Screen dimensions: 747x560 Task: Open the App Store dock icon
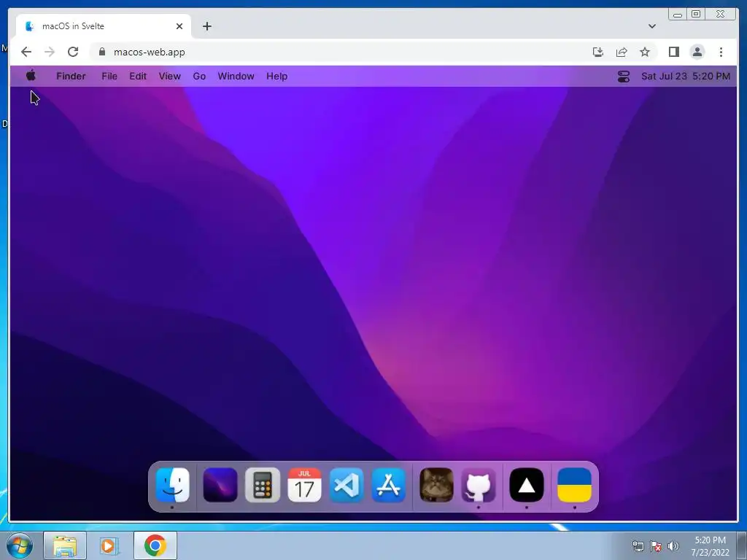(x=389, y=485)
